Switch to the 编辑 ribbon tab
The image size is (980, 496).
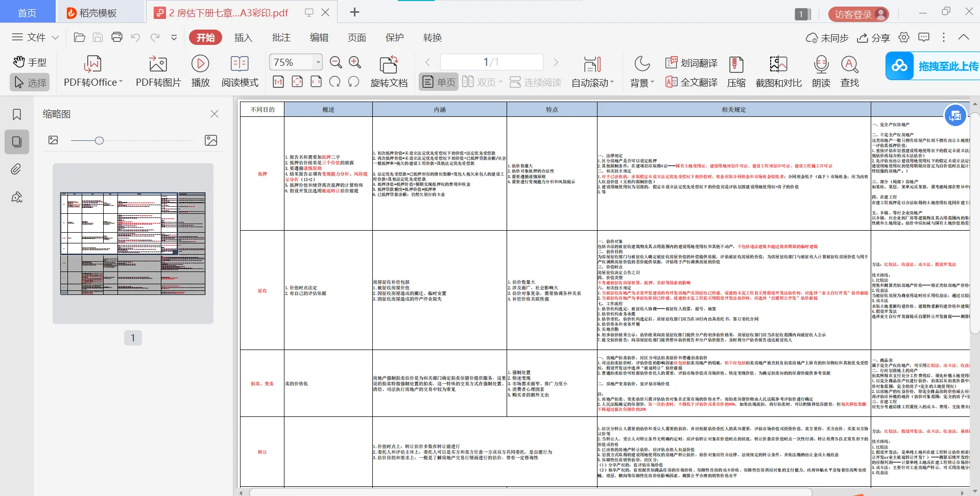pyautogui.click(x=319, y=37)
